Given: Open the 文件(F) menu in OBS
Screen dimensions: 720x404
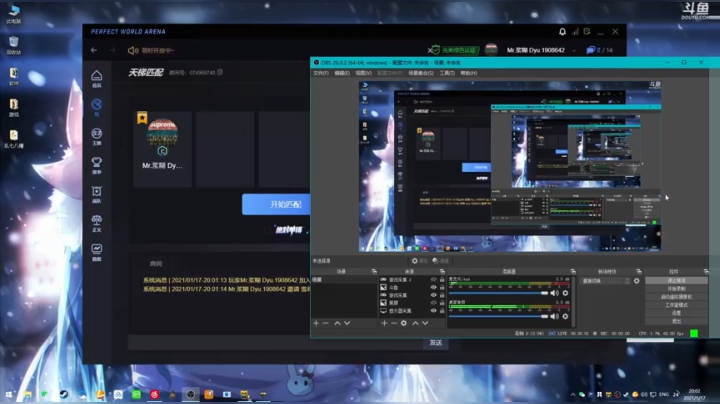Looking at the screenshot, I should tap(321, 73).
